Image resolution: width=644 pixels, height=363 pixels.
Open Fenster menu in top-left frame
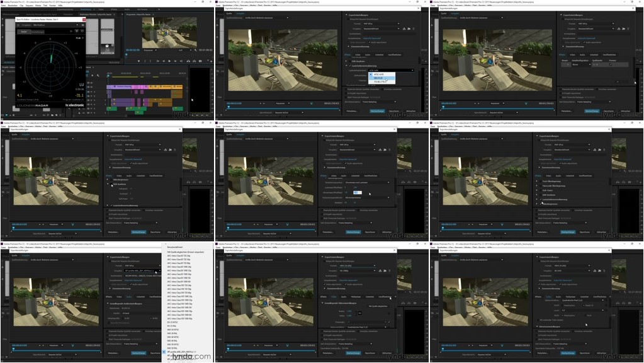point(53,5)
